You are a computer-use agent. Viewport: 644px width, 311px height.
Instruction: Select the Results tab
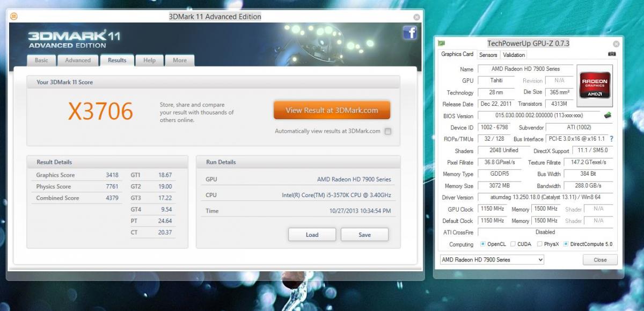tap(117, 60)
